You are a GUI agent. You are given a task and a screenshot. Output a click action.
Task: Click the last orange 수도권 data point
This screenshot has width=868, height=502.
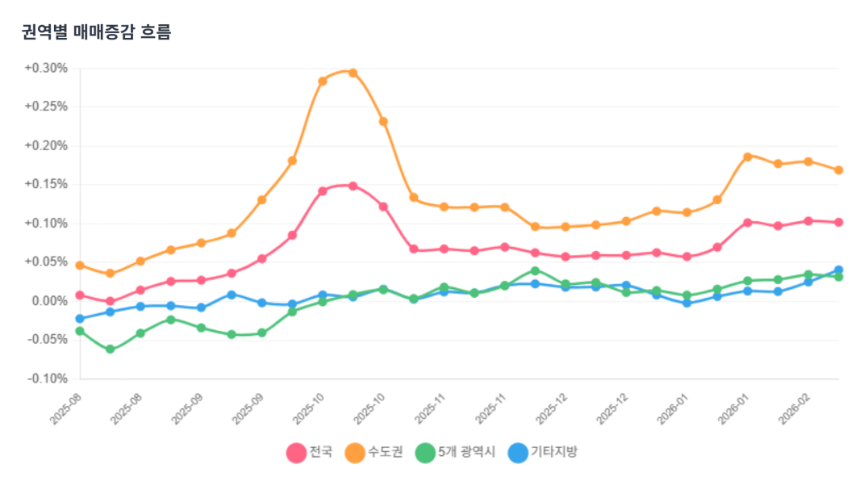[839, 170]
